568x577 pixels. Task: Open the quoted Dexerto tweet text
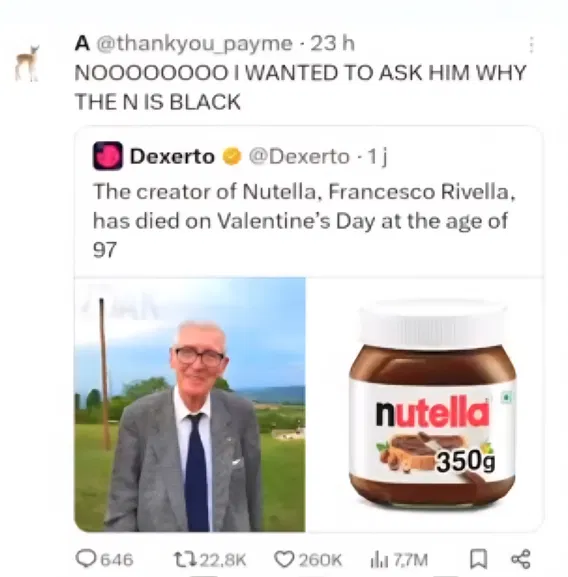pos(304,221)
